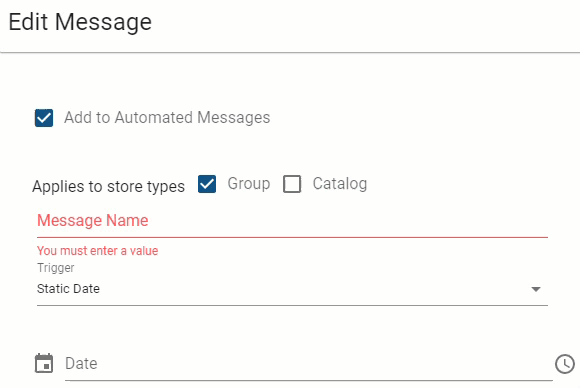Click the white checkmark in Group box
Screen dimensions: 580x388
tap(207, 184)
